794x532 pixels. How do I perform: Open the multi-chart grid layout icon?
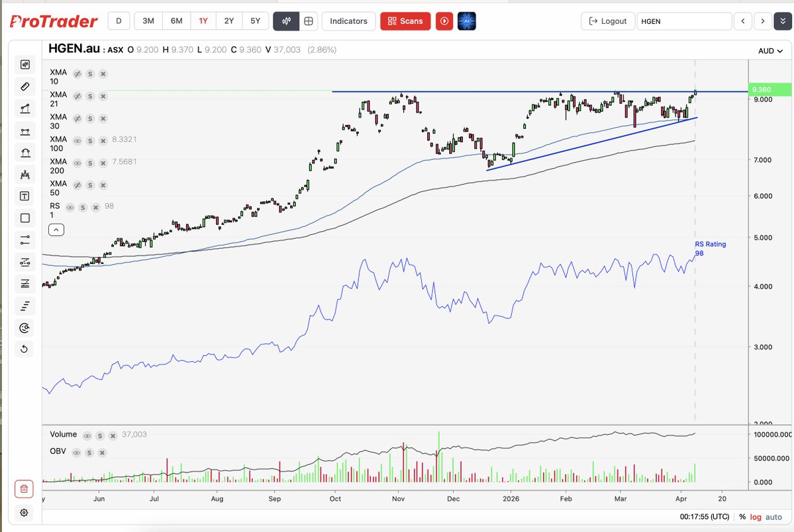click(309, 21)
